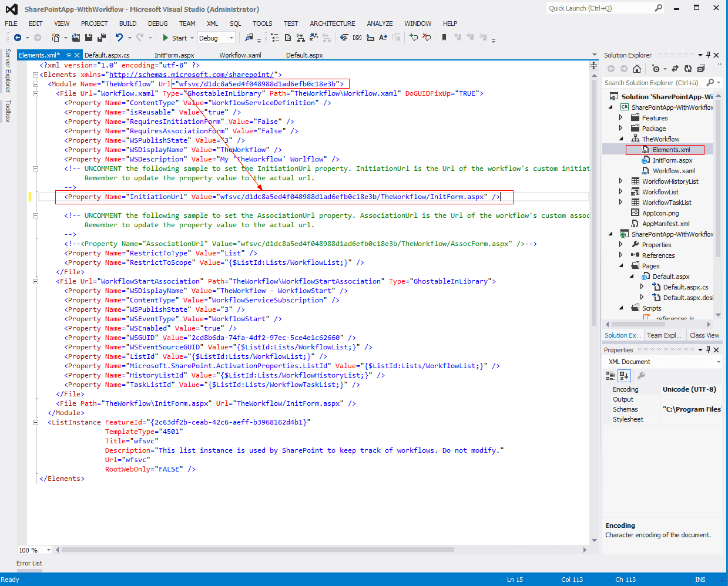Click Collapse All icon in Solution Explorer
Screen dimensions: 728x586
tap(701, 69)
